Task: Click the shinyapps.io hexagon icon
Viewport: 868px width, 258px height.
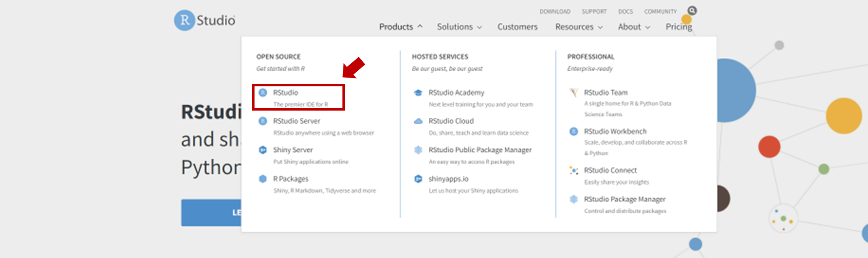Action: [418, 179]
